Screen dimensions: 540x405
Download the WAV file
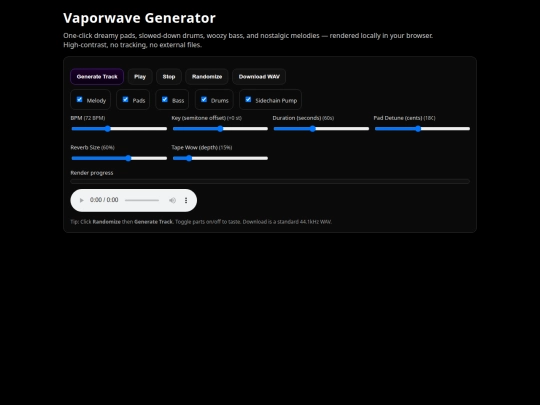(x=259, y=76)
